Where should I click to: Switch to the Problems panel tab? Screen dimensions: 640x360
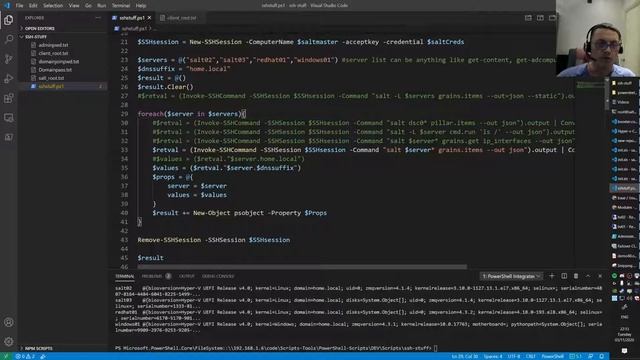[156, 276]
